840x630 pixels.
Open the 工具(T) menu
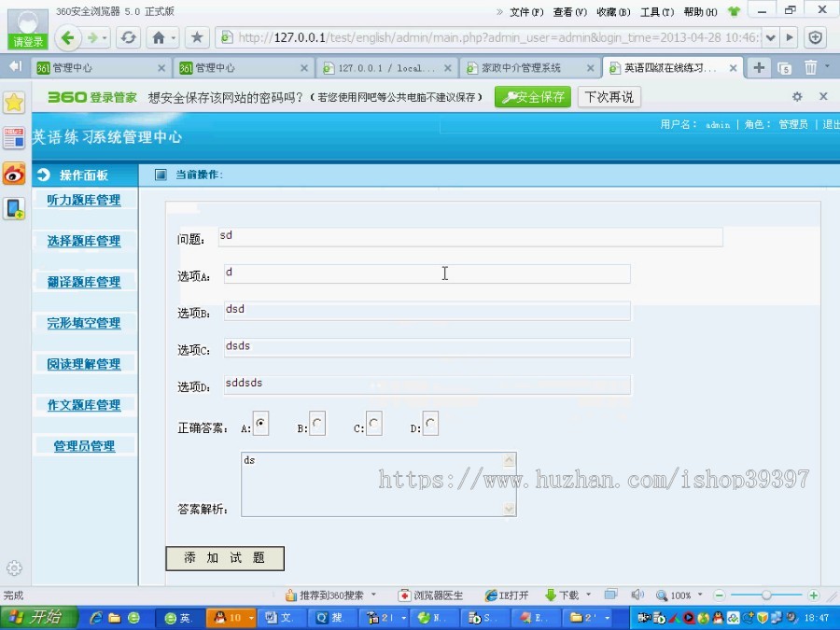pos(657,12)
